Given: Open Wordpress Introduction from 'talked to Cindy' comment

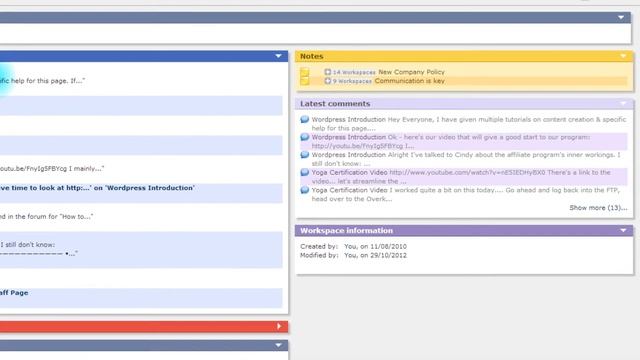Looking at the screenshot, I should point(349,155).
